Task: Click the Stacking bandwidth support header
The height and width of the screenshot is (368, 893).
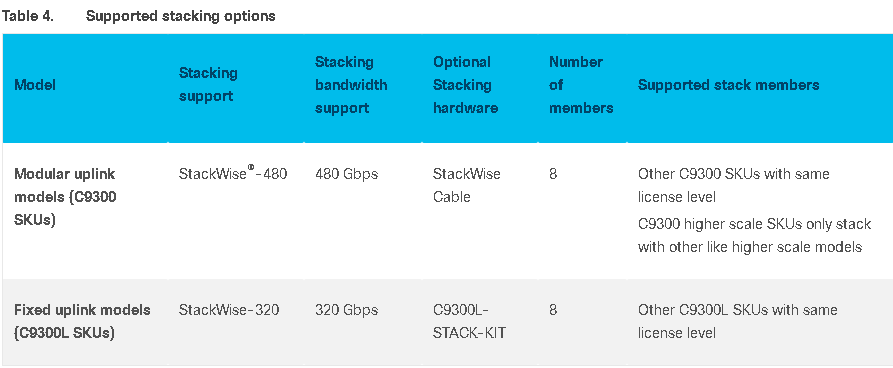Action: (351, 85)
